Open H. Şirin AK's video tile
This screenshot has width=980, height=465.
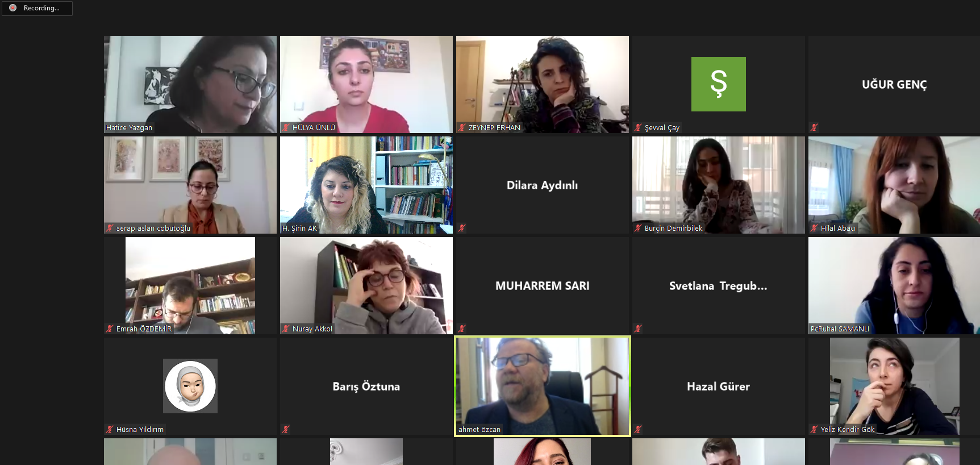coord(366,185)
